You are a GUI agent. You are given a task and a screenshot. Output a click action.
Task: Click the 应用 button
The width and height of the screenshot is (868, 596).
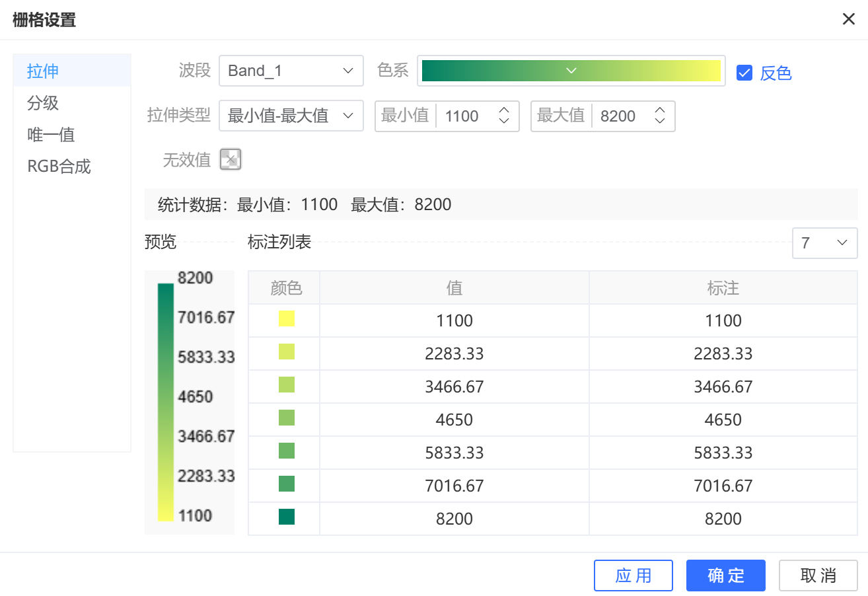coord(633,576)
